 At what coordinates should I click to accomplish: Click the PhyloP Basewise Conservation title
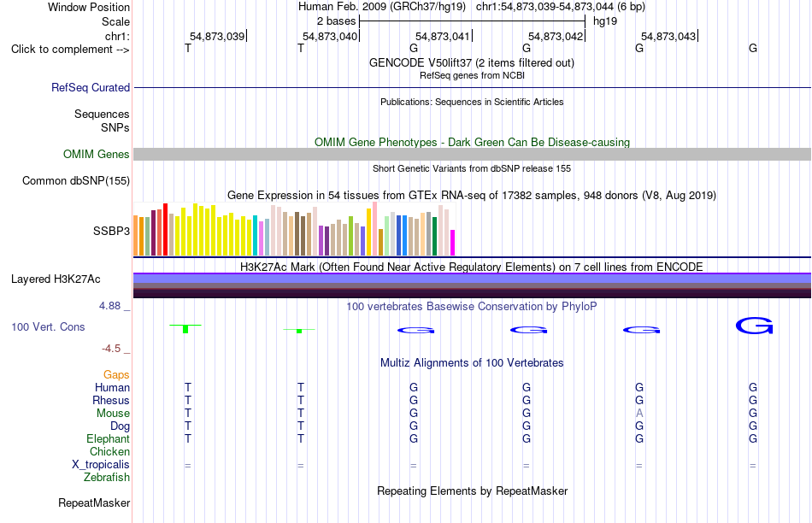[472, 307]
